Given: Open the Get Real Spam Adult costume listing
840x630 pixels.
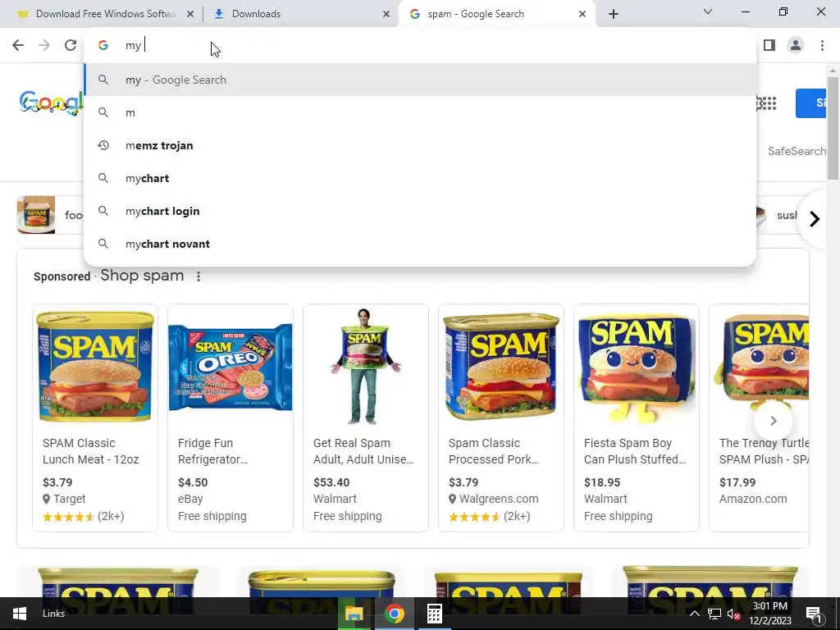Looking at the screenshot, I should [x=366, y=418].
